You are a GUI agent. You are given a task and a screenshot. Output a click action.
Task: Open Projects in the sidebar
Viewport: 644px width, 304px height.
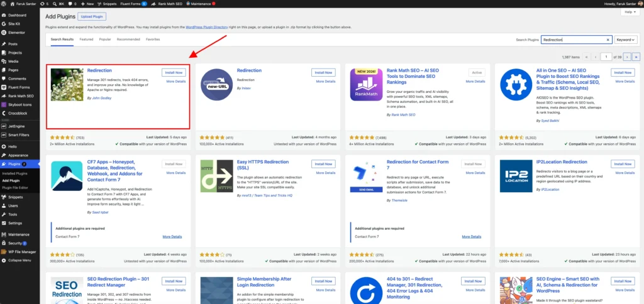click(15, 53)
